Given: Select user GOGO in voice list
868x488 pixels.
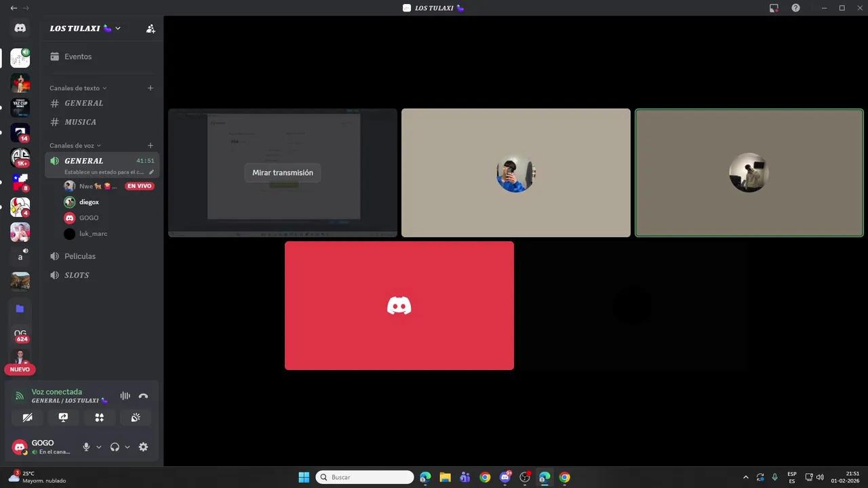Looking at the screenshot, I should tap(108, 218).
